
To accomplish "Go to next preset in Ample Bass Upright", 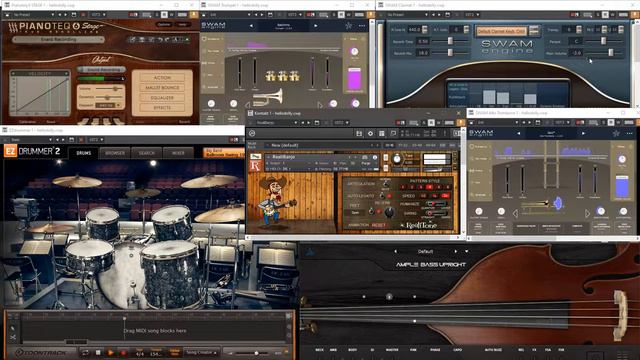I will click(x=456, y=251).
